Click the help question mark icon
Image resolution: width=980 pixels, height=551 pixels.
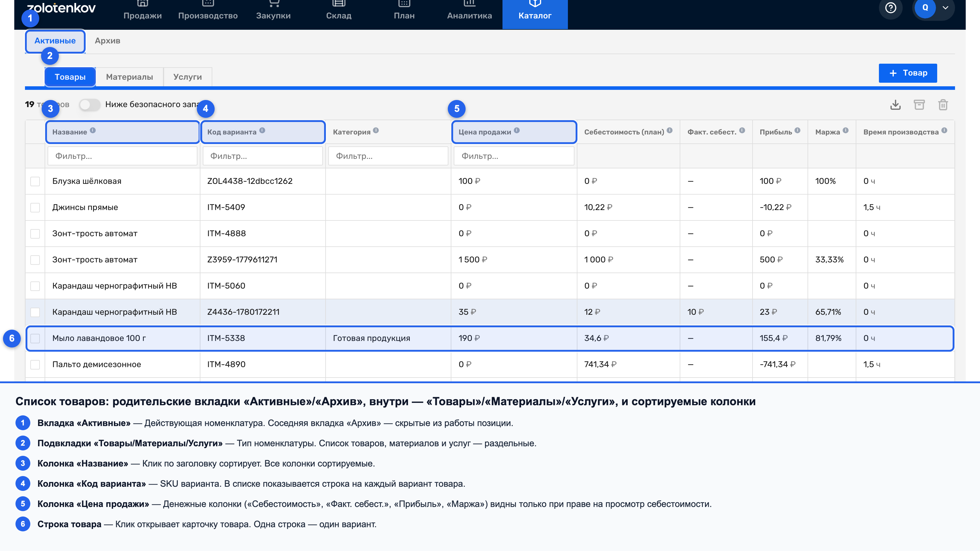[891, 8]
